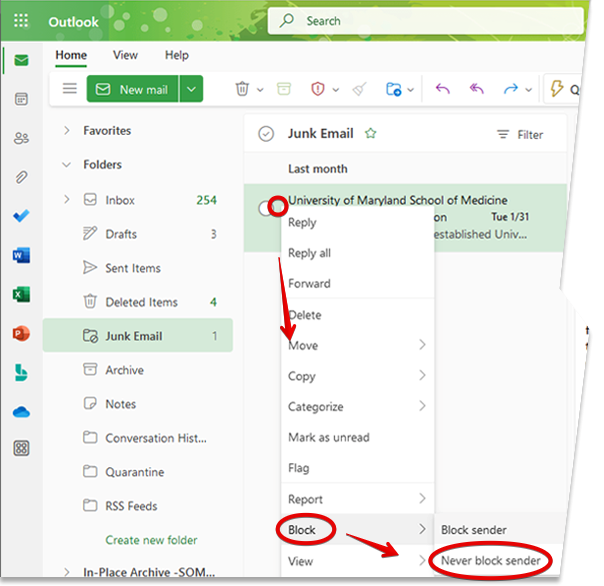Open People contacts in sidebar

(21, 138)
